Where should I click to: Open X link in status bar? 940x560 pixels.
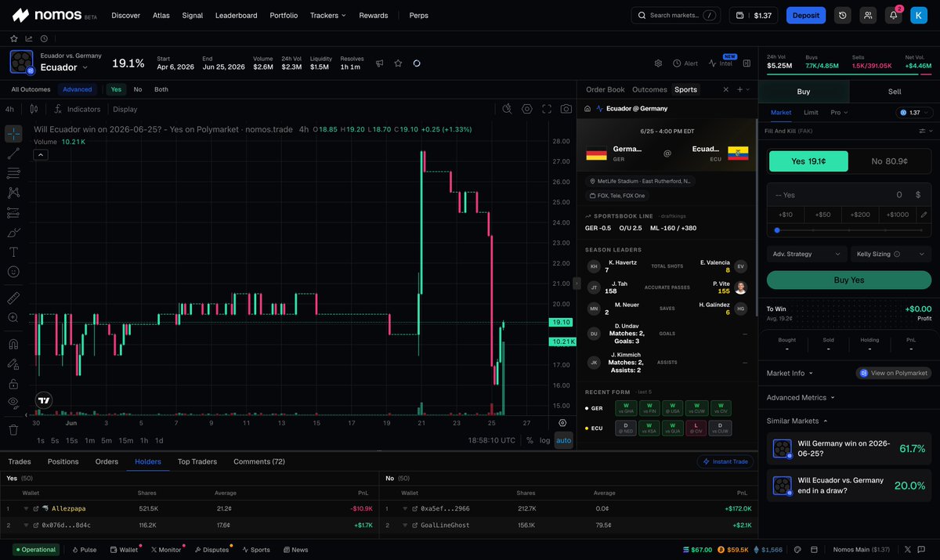(909, 550)
